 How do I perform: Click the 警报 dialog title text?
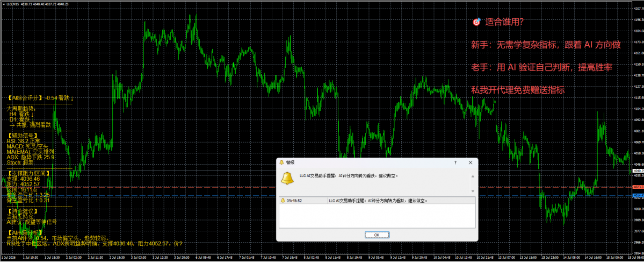pos(290,162)
